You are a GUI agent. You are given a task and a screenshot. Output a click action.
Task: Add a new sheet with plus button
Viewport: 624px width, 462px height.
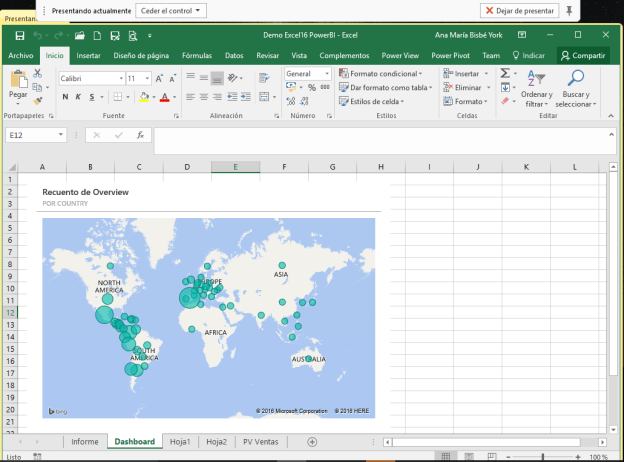312,441
